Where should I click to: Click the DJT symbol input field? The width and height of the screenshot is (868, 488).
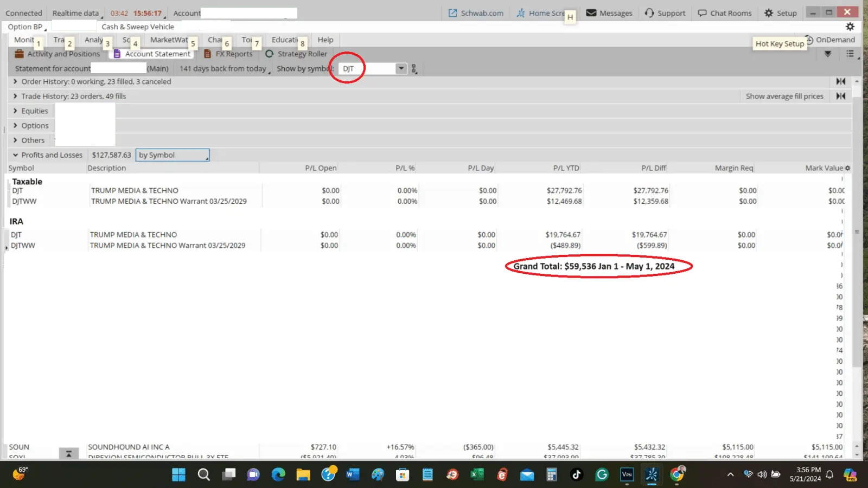pos(366,69)
